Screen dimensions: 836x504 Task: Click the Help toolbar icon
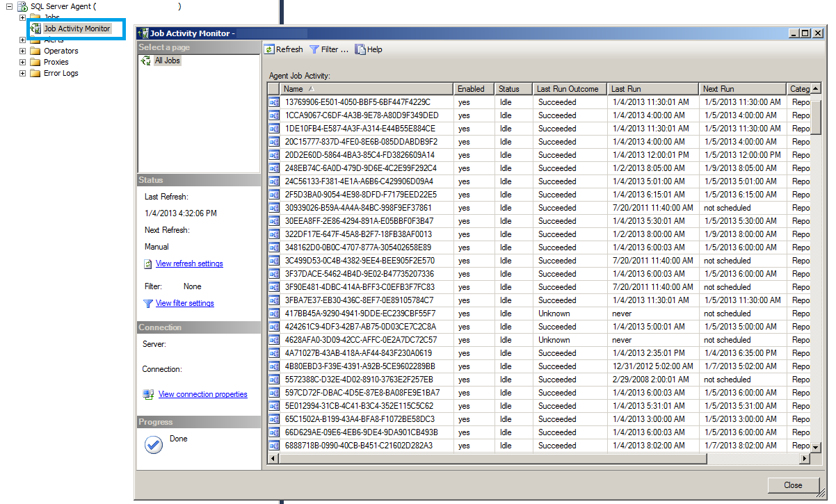click(x=360, y=49)
